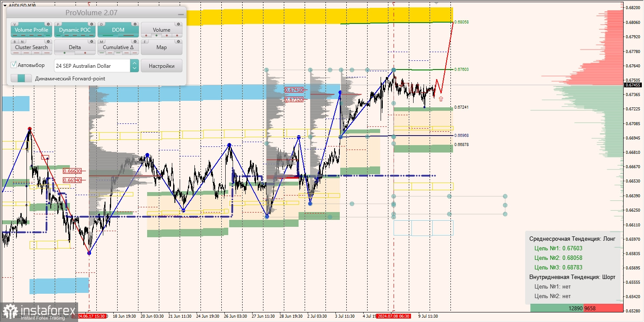Screen dimensions: 644x322
Task: Select the green dot segment under Delta
Action: (65, 53)
